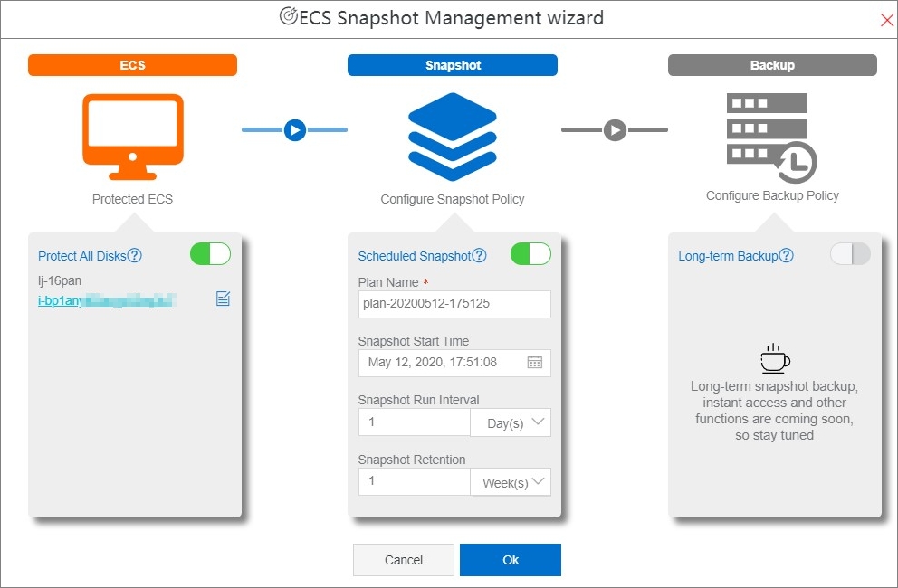Click the Cancel button
The height and width of the screenshot is (588, 898).
click(403, 560)
